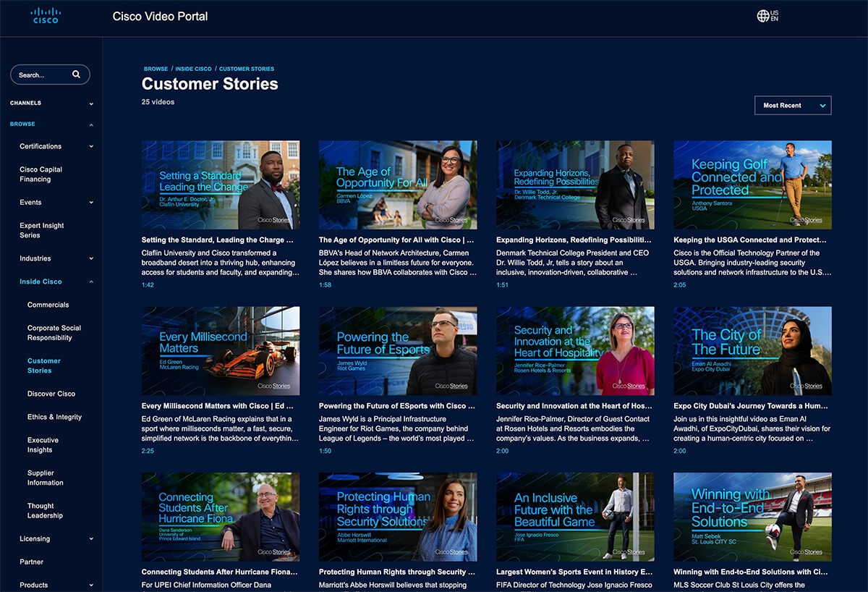The height and width of the screenshot is (592, 868).
Task: Click the Cisco logo
Action: pos(46,16)
